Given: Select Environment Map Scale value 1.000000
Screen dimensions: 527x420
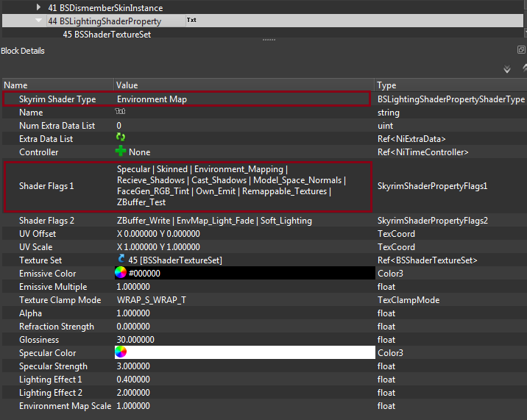Looking at the screenshot, I should click(133, 406).
